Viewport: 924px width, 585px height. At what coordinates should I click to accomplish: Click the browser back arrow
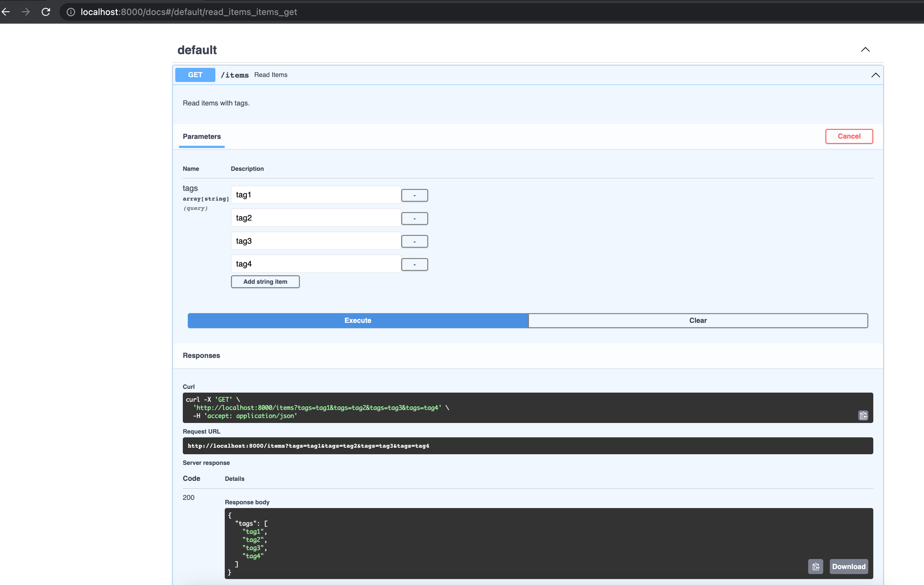(6, 12)
